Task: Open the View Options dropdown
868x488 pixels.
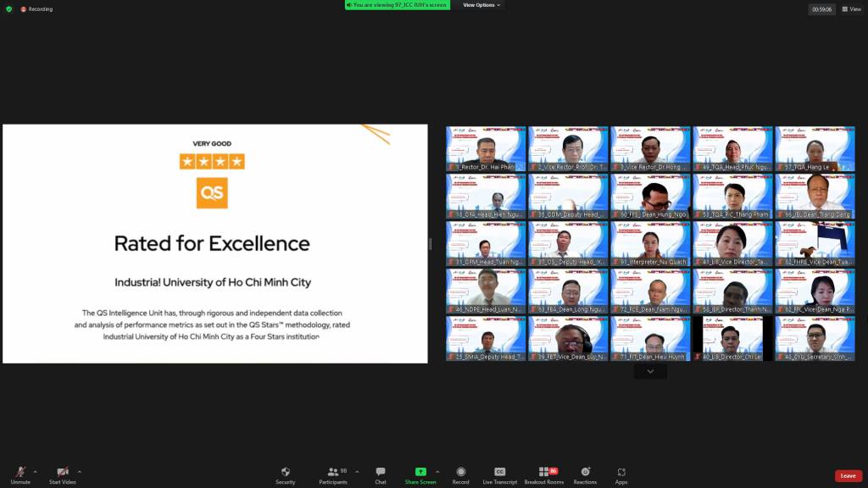Action: click(481, 5)
